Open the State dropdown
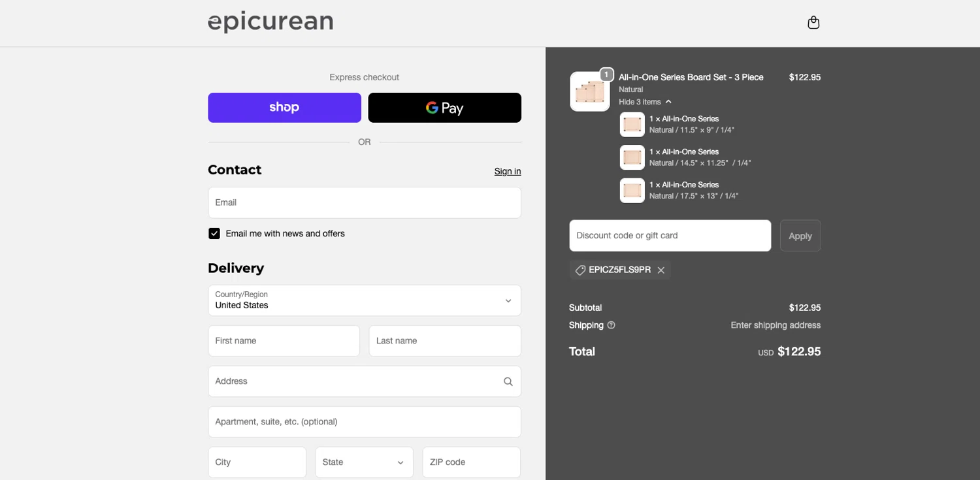Screen dimensions: 980x480 pos(364,462)
